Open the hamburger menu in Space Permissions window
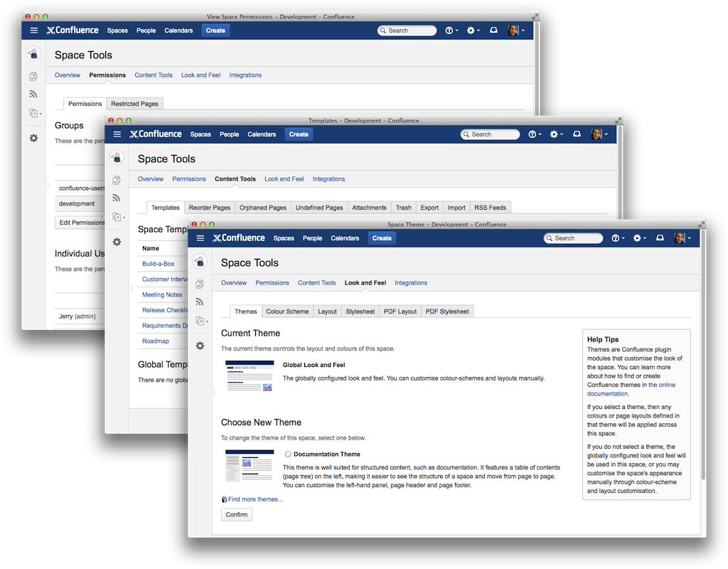The width and height of the screenshot is (728, 569). coord(34,31)
